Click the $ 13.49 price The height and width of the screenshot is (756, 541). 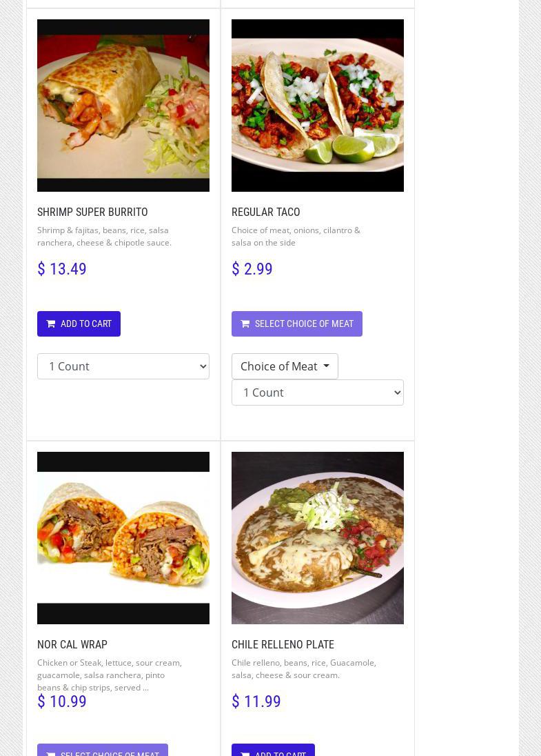(62, 269)
